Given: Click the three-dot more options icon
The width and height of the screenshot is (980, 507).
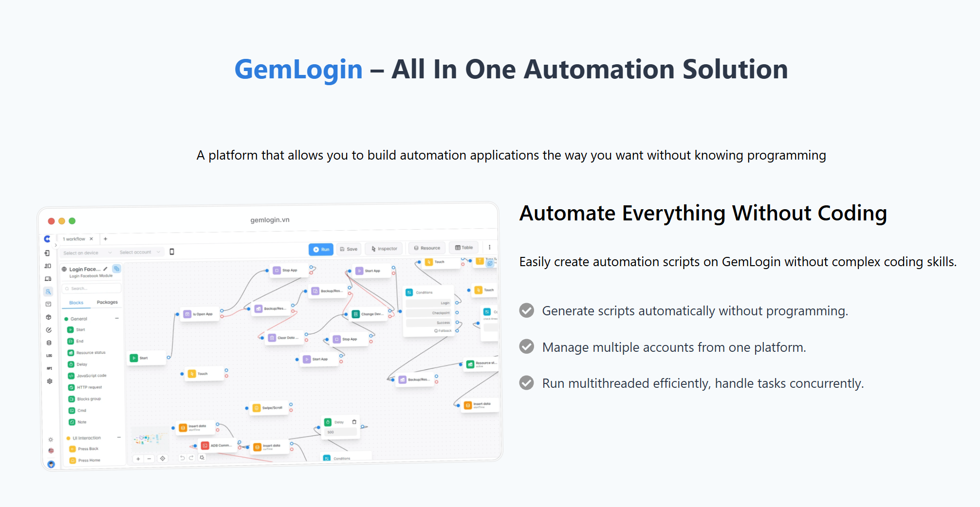Looking at the screenshot, I should point(490,247).
